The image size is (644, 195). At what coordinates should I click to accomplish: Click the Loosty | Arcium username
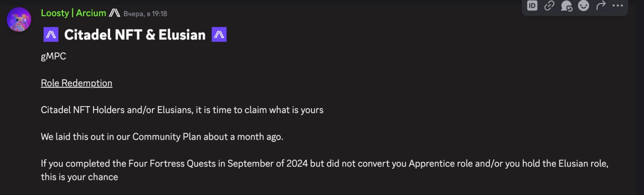click(73, 13)
